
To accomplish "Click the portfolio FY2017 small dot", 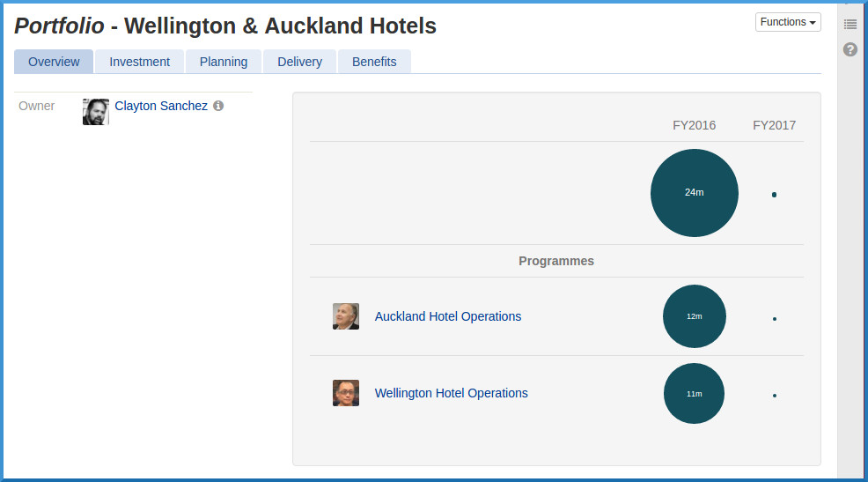I will pos(774,195).
